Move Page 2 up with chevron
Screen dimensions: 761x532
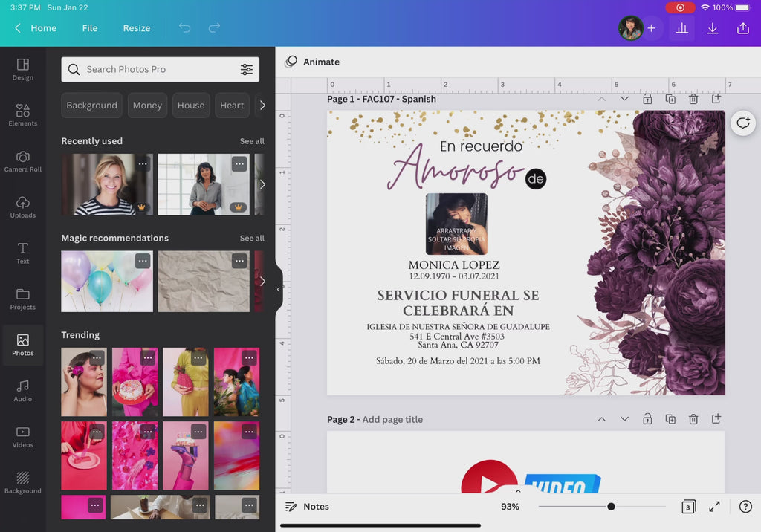(x=601, y=419)
